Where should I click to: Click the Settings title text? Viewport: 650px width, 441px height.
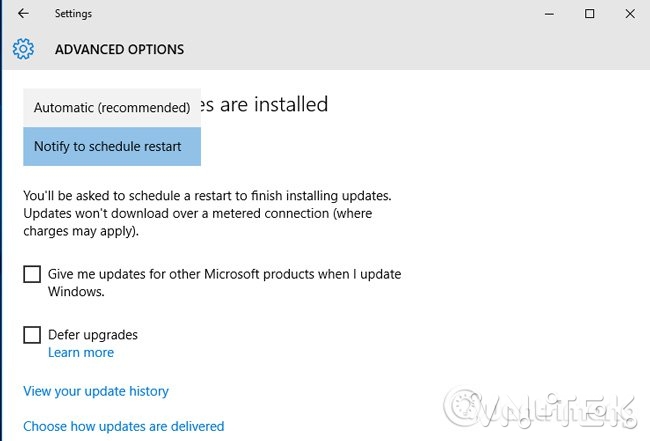pos(73,14)
